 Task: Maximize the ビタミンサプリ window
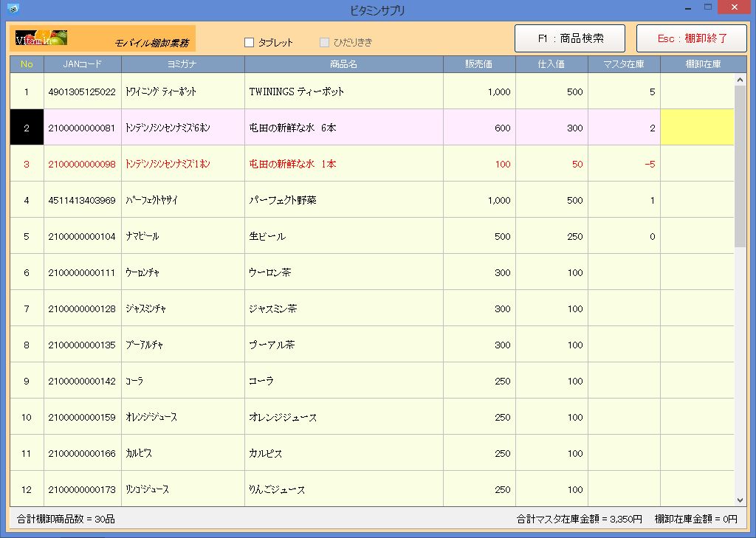pos(708,7)
